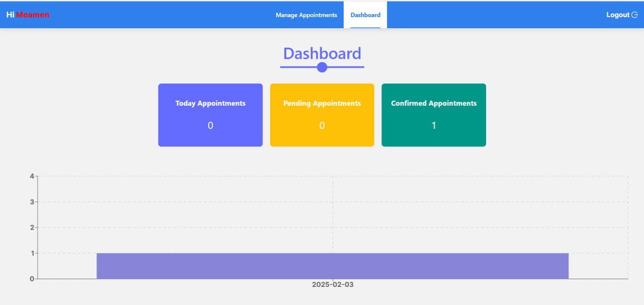Click the Pending Appointments count value
Image resolution: width=644 pixels, height=305 pixels.
[322, 125]
